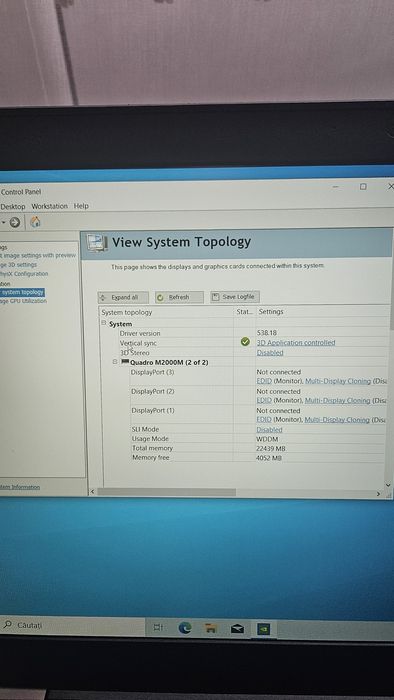Click the forward navigation arrow icon
Image resolution: width=394 pixels, height=700 pixels.
(x=15, y=222)
